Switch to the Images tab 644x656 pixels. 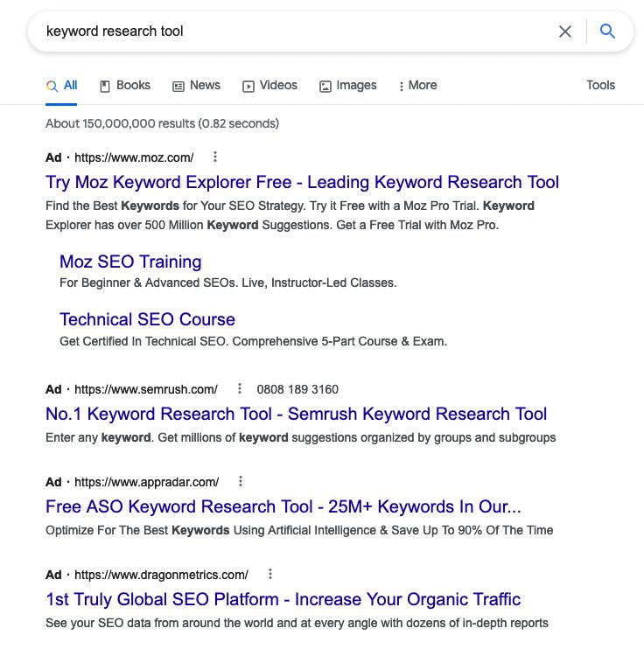[348, 86]
